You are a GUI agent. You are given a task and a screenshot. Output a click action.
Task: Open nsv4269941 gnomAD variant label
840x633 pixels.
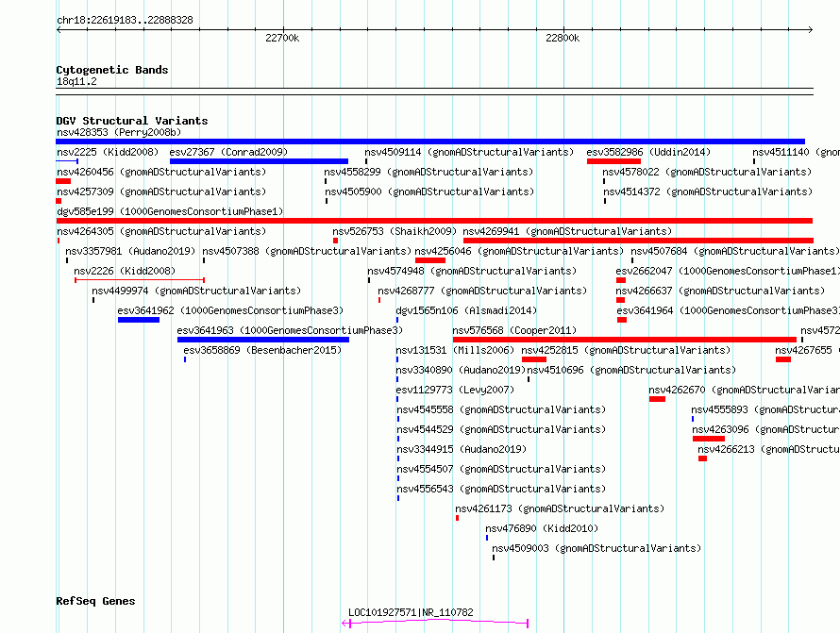[x=567, y=231]
